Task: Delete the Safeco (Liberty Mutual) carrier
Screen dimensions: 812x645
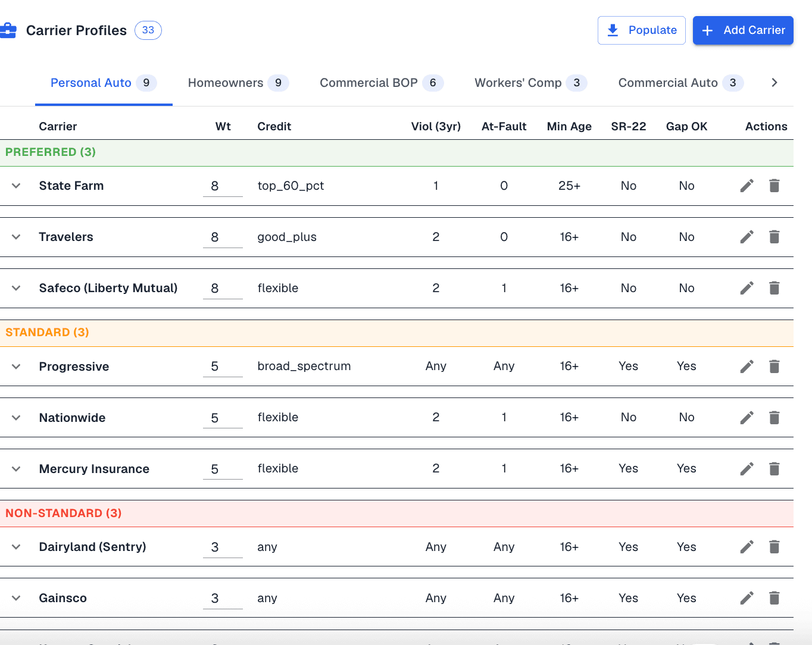Action: [x=774, y=288]
